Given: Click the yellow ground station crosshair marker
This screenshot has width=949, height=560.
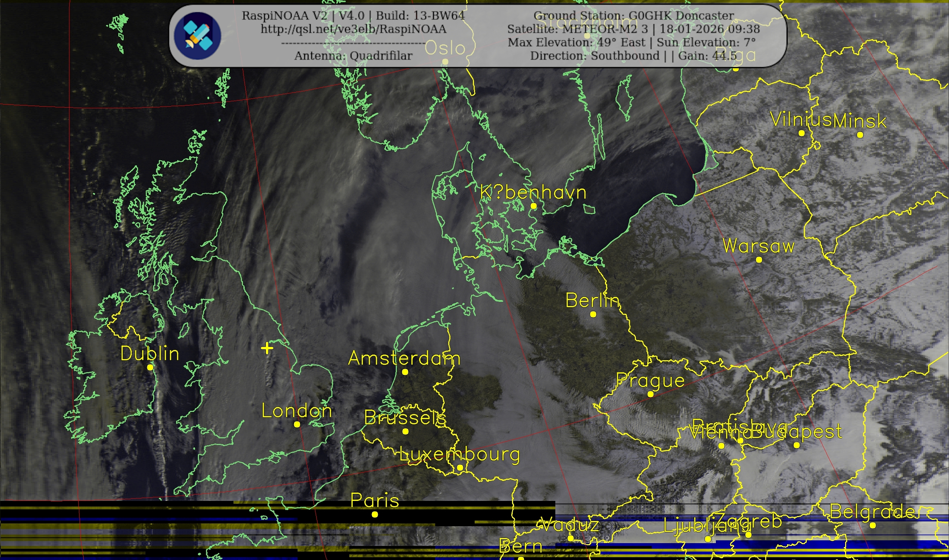Looking at the screenshot, I should click(267, 348).
